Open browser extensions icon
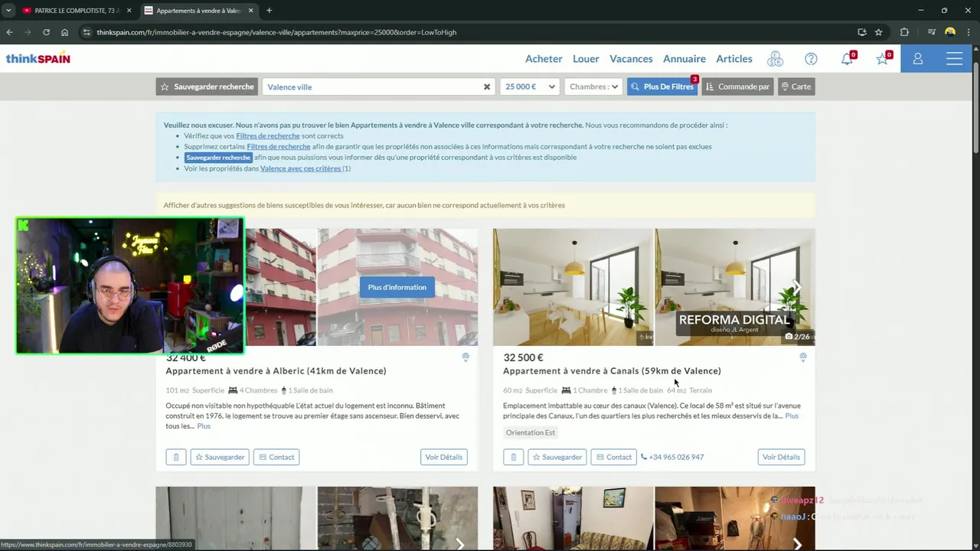980x551 pixels. pos(904,32)
